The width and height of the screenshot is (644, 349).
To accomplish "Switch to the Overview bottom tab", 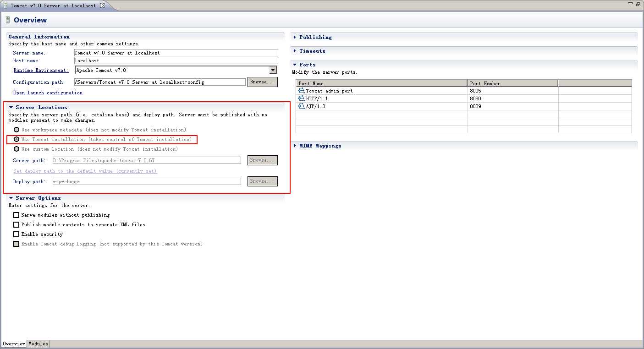I will (13, 344).
